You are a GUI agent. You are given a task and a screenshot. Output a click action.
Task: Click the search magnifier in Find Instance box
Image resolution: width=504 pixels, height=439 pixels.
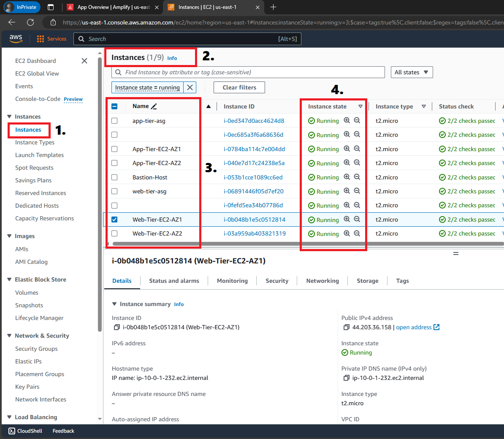point(118,72)
